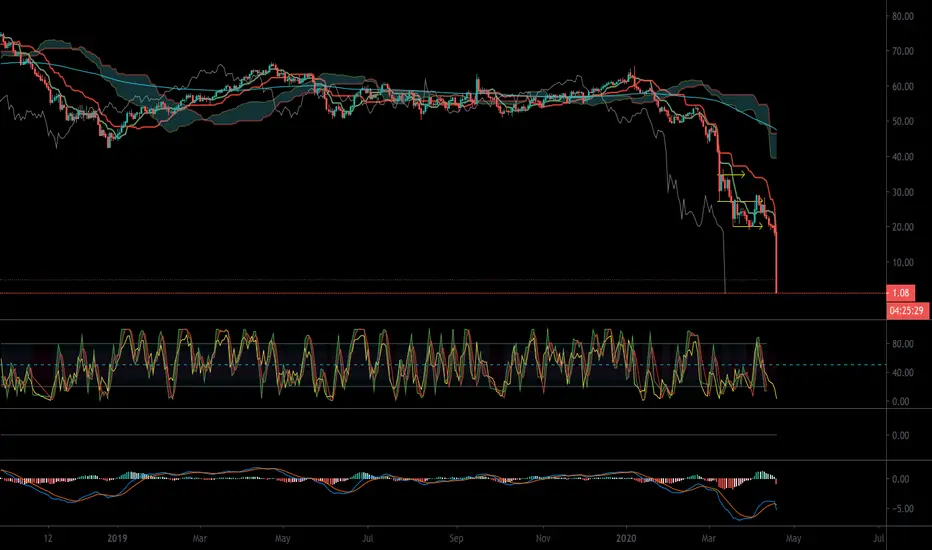Click the Mar label following 2020
This screenshot has height=550, width=932.
point(709,539)
